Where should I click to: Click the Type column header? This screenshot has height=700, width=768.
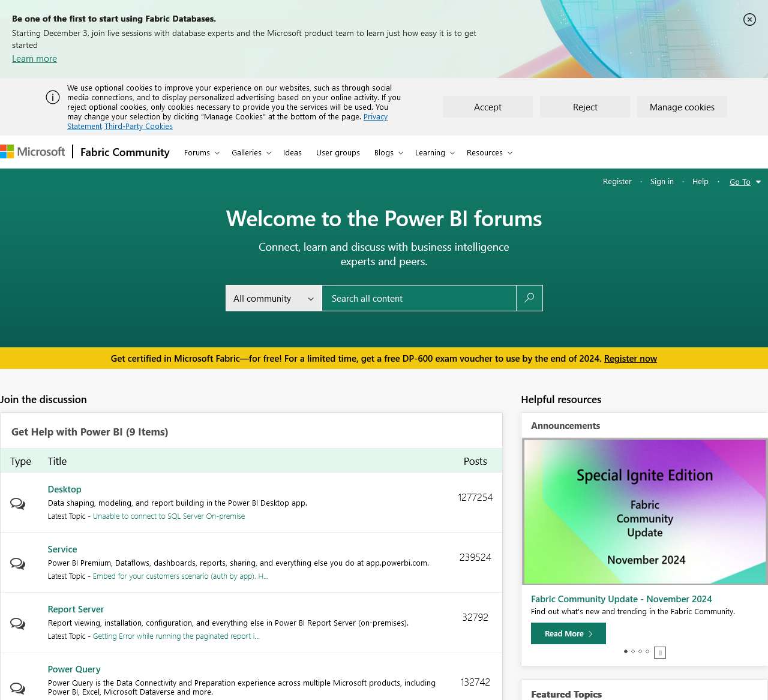tap(20, 461)
